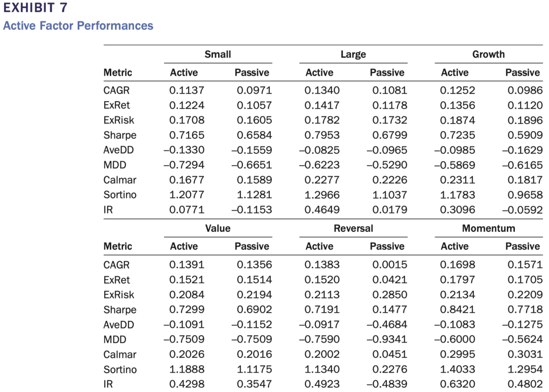
Task: Select the Growth Passive AveDD value –0.1629
Action: [523, 150]
